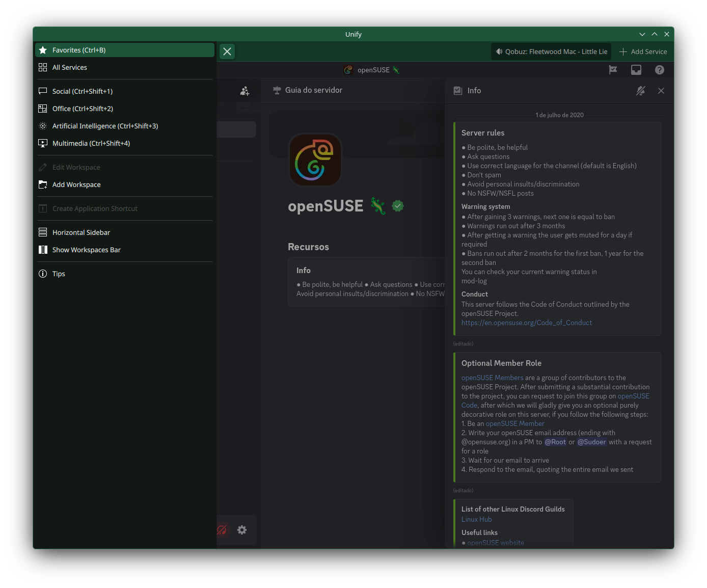Open the openSUSE website link
This screenshot has height=588, width=707.
click(x=496, y=543)
